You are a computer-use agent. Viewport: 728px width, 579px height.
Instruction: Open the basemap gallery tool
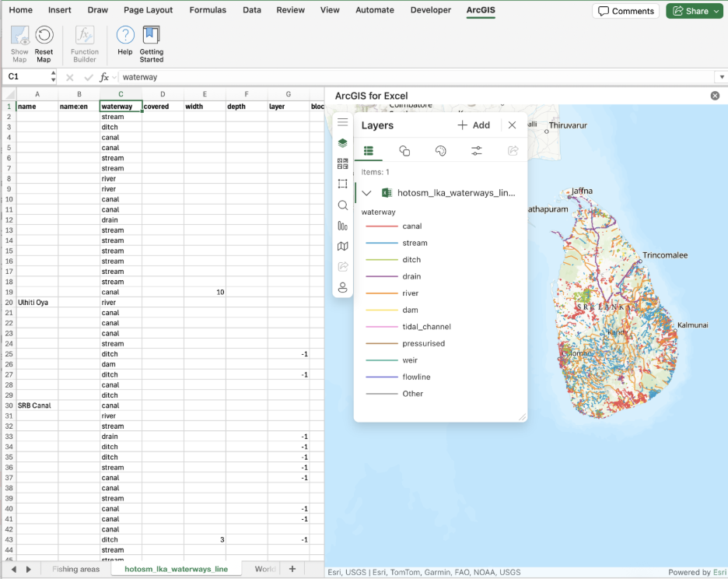click(343, 163)
